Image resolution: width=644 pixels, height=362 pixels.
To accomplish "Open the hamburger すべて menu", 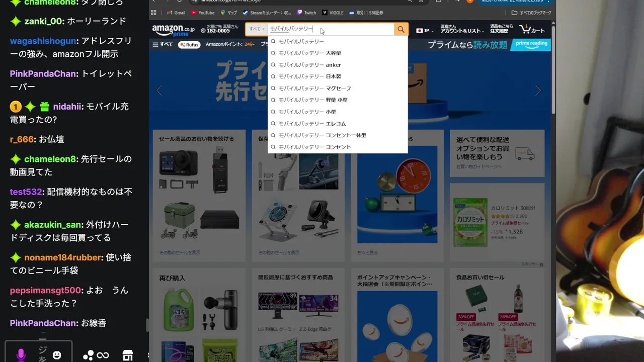I will (163, 45).
